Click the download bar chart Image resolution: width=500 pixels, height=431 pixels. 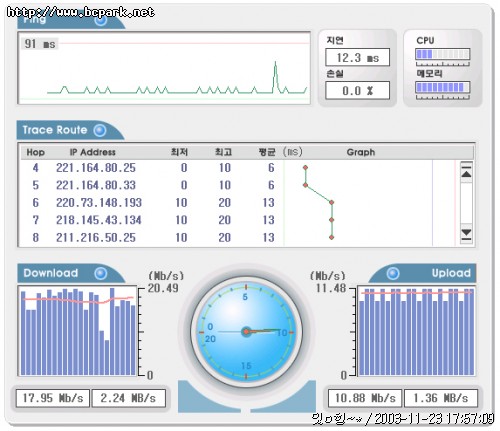coord(77,331)
